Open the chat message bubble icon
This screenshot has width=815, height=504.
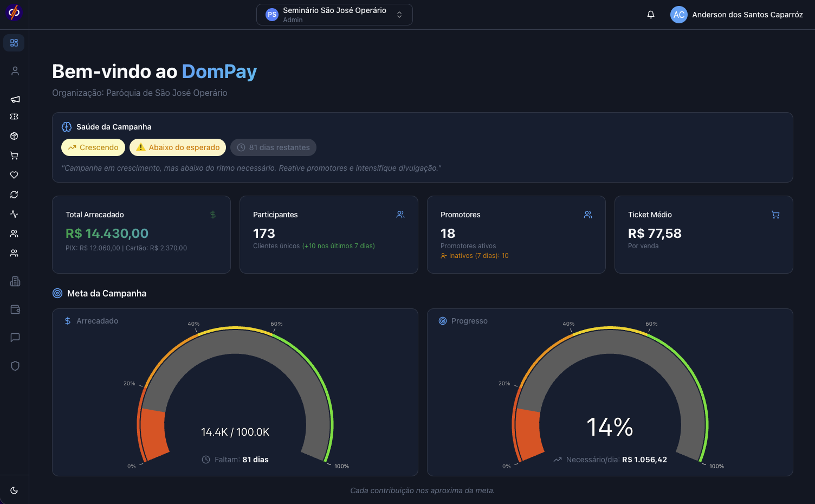click(15, 338)
